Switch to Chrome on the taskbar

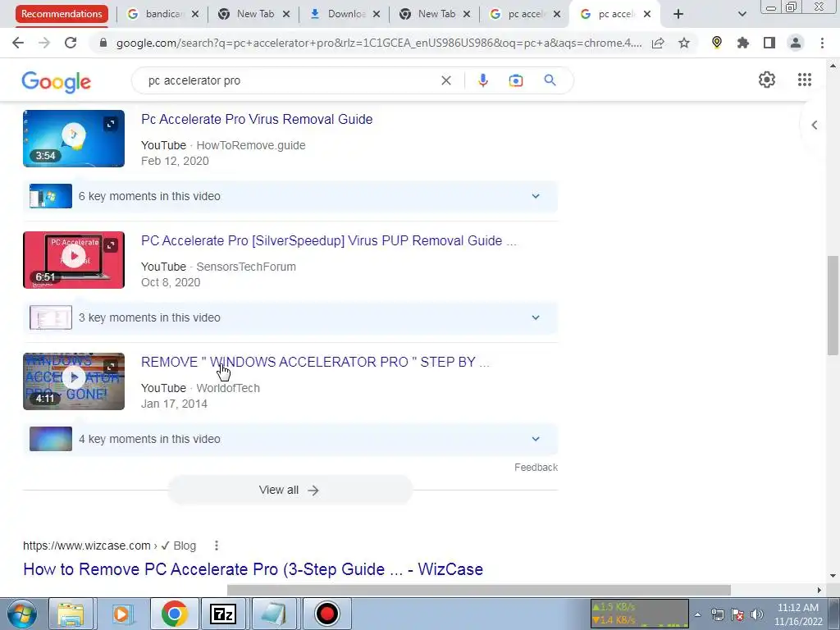pyautogui.click(x=174, y=614)
